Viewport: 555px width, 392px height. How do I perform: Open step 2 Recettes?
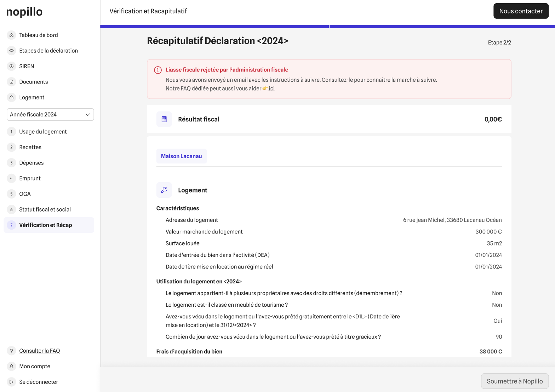[30, 147]
